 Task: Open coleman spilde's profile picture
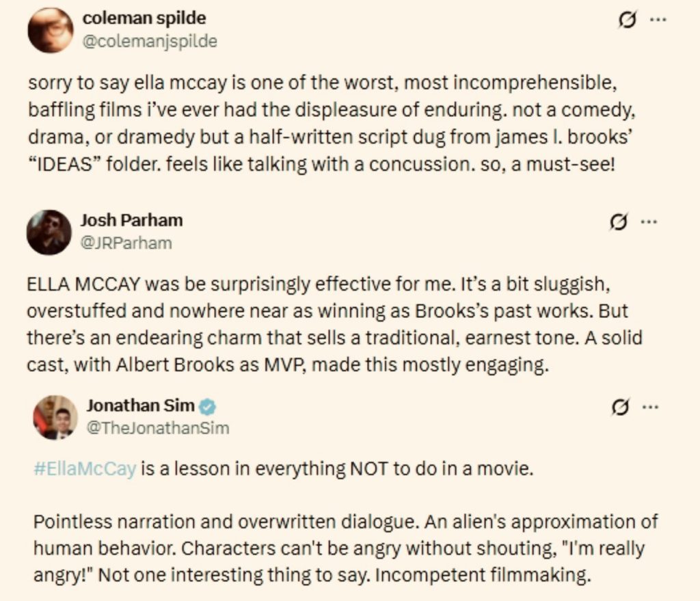click(x=50, y=30)
